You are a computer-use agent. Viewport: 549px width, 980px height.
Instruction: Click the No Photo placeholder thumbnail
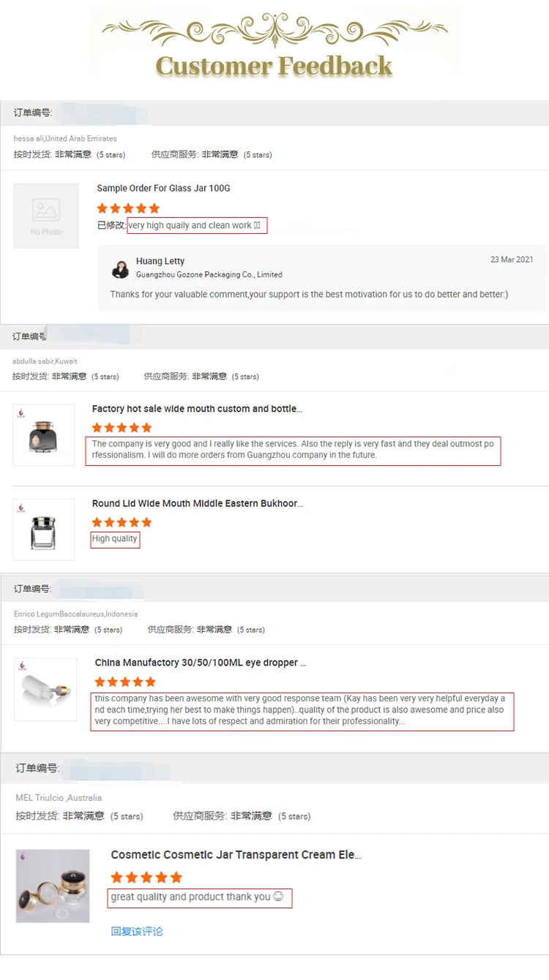(46, 216)
